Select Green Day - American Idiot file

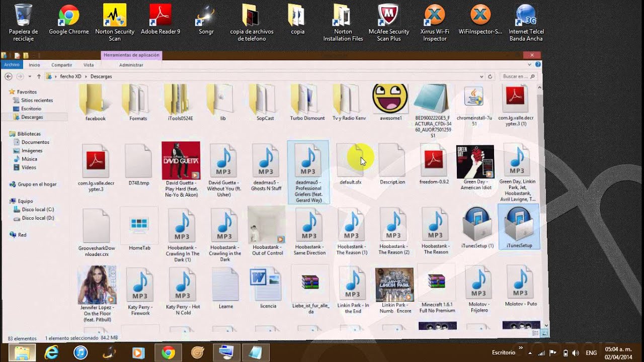475,168
